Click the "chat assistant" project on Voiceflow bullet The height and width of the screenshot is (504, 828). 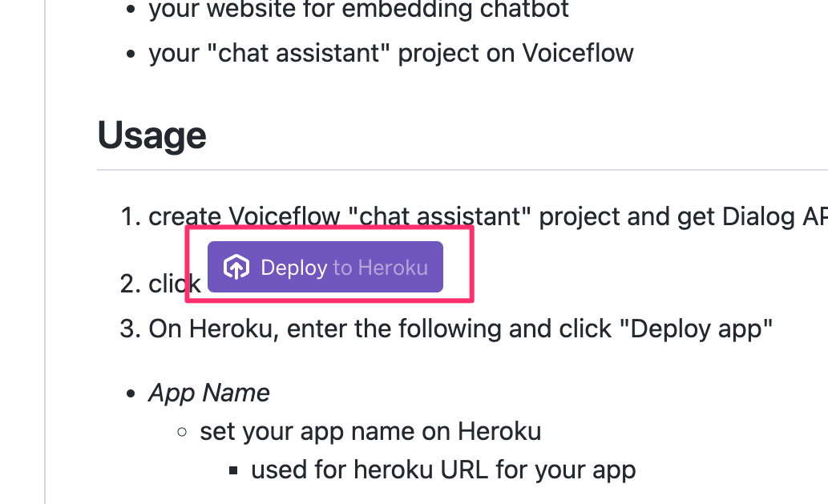pyautogui.click(x=391, y=53)
